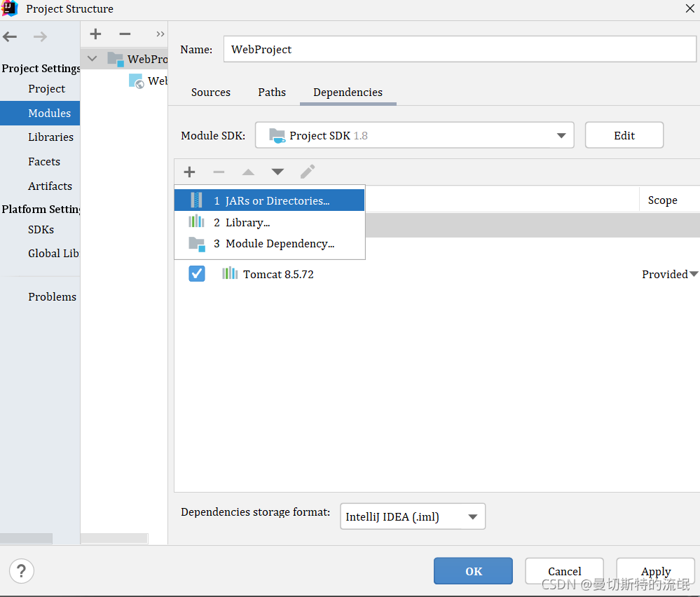The height and width of the screenshot is (597, 700).
Task: Remove the selected module with the minus icon
Action: 125,34
